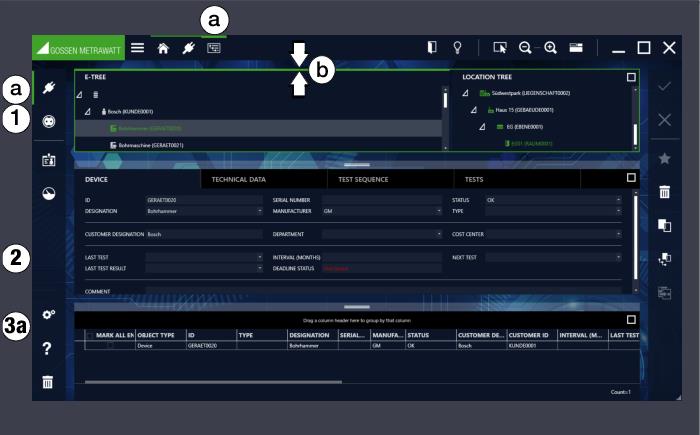Open the Status dropdown
Screen dimensions: 700x435
tap(618, 200)
